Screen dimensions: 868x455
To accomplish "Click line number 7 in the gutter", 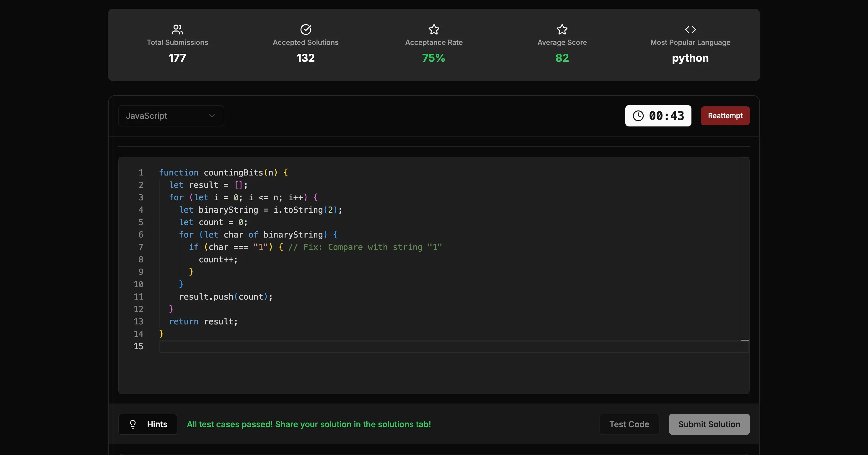I will pyautogui.click(x=141, y=247).
